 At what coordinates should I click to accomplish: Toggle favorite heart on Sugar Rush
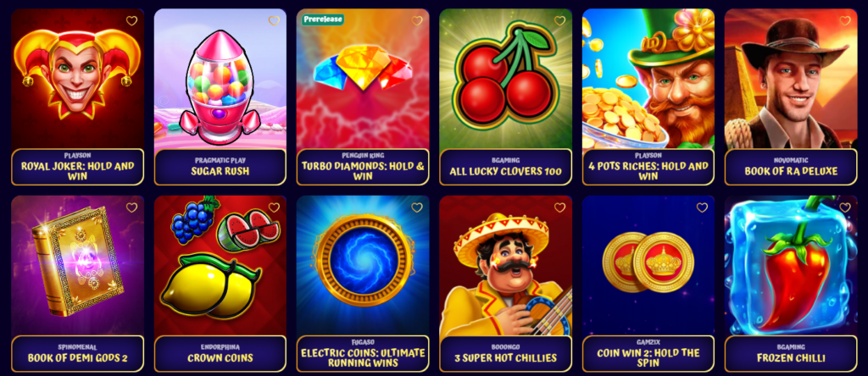[x=274, y=21]
